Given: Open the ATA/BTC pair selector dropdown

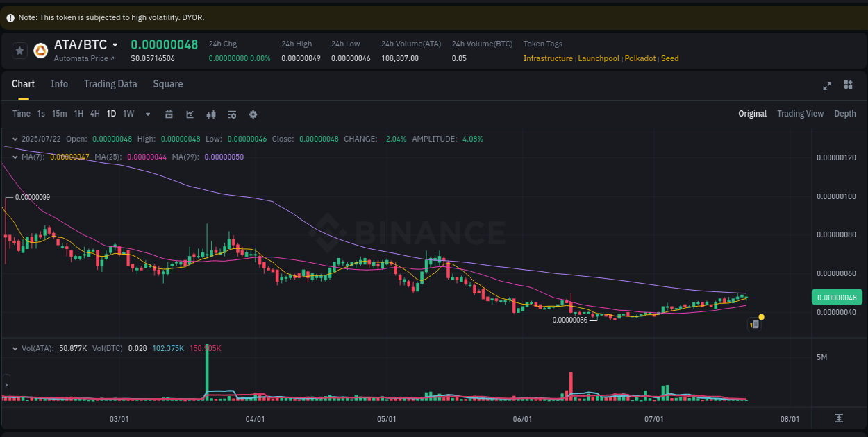Looking at the screenshot, I should tap(115, 44).
